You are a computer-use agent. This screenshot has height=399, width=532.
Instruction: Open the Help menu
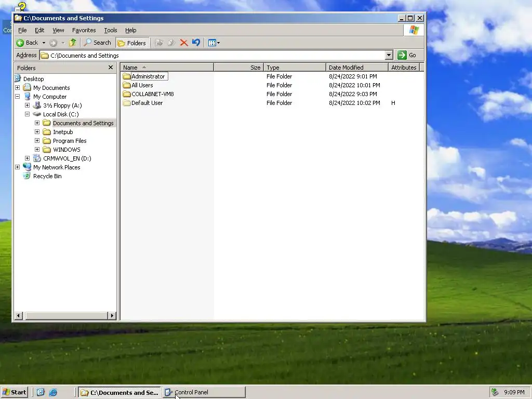130,30
